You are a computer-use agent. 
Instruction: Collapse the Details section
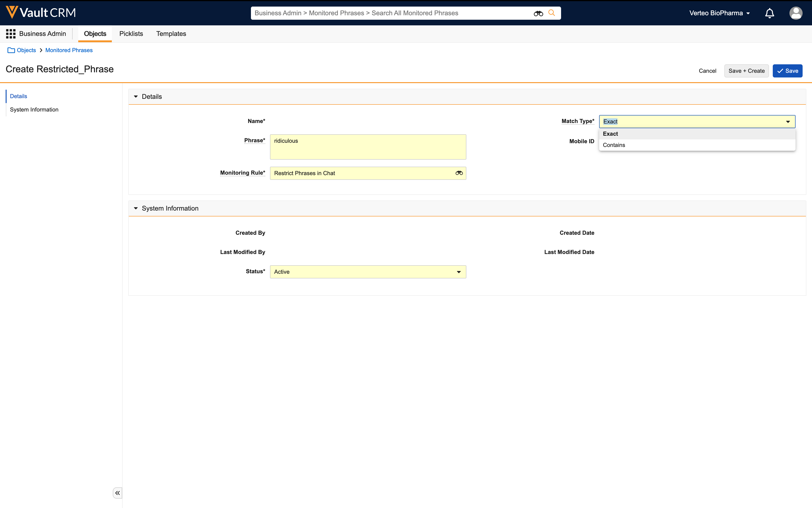tap(136, 97)
